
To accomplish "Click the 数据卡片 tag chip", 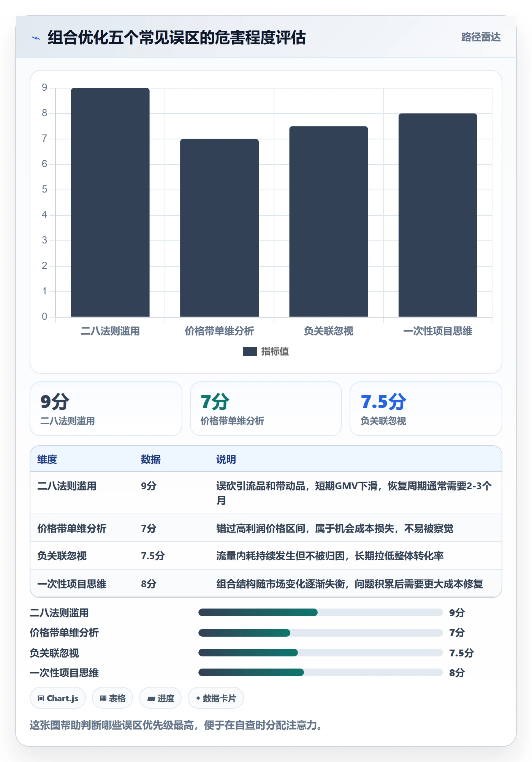I will 216,698.
